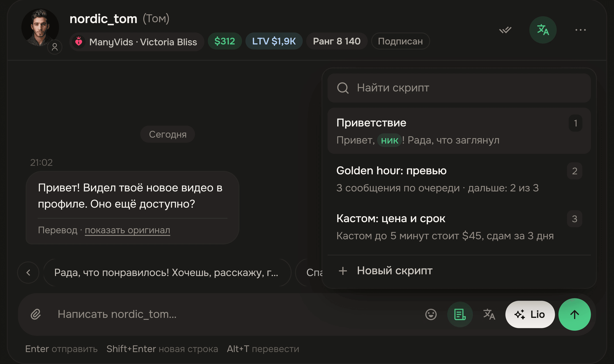The height and width of the screenshot is (364, 614).
Task: Click the Подписан subscription status chip
Action: [400, 41]
